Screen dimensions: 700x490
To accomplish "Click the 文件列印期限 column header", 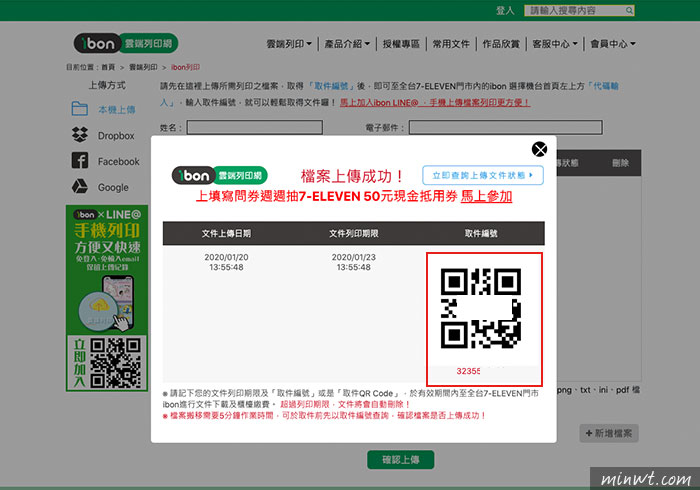I will click(x=354, y=233).
